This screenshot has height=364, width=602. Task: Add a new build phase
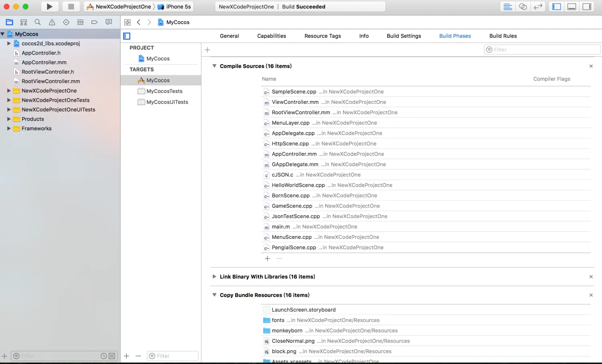[x=207, y=50]
